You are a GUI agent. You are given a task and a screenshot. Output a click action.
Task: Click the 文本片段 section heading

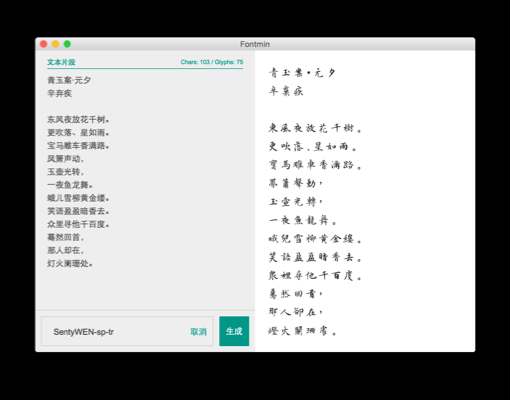pos(61,62)
